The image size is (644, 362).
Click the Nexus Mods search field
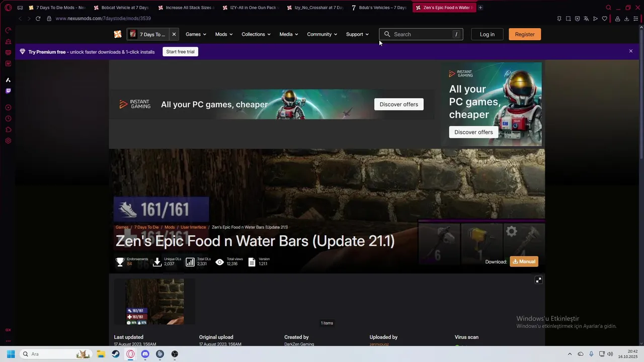pos(421,34)
